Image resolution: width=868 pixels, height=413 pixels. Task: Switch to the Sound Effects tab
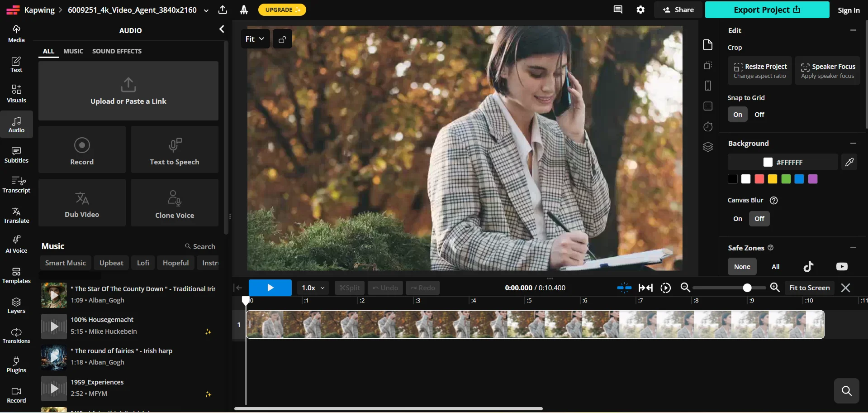(x=117, y=51)
